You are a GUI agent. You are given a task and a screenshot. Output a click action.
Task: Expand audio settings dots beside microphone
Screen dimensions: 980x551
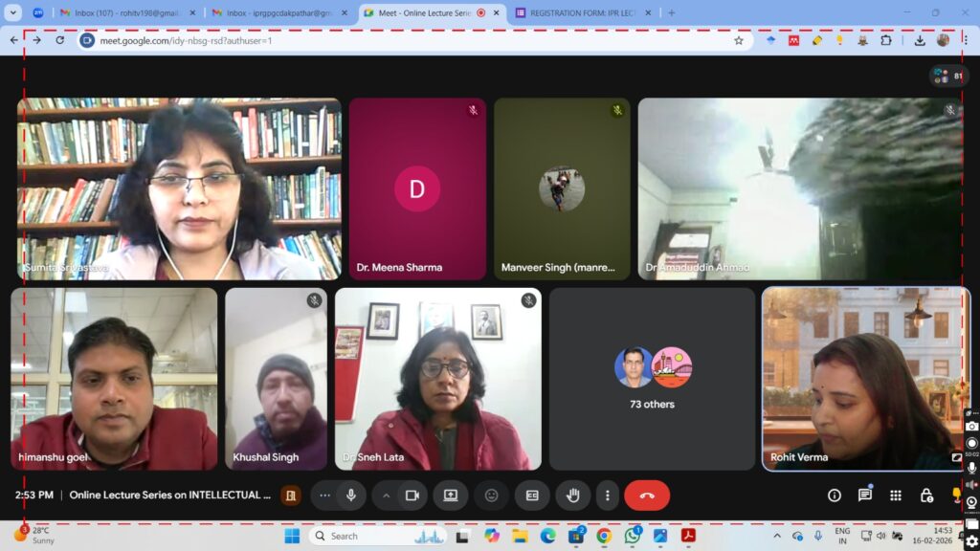324,496
